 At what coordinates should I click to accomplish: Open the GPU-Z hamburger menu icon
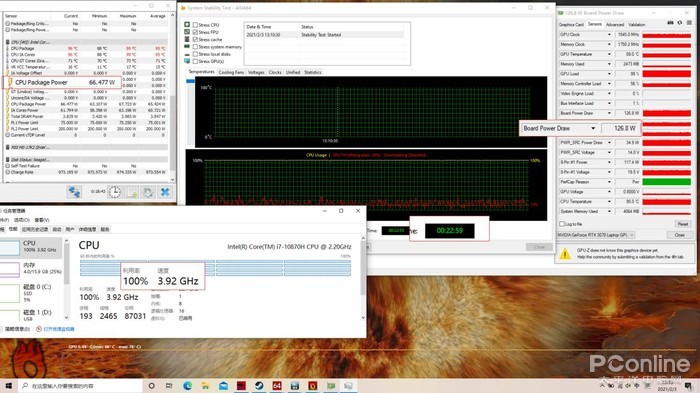(690, 23)
